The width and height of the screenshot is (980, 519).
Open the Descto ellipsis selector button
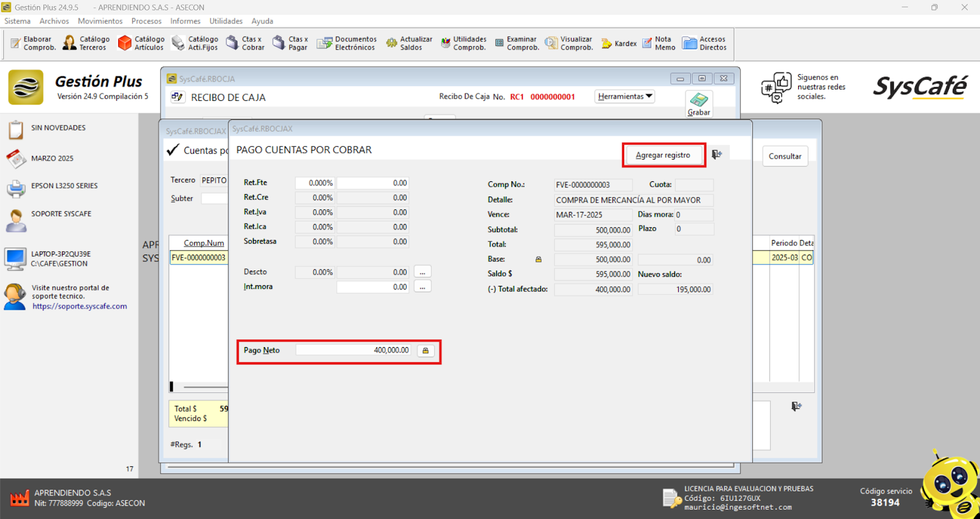click(422, 272)
